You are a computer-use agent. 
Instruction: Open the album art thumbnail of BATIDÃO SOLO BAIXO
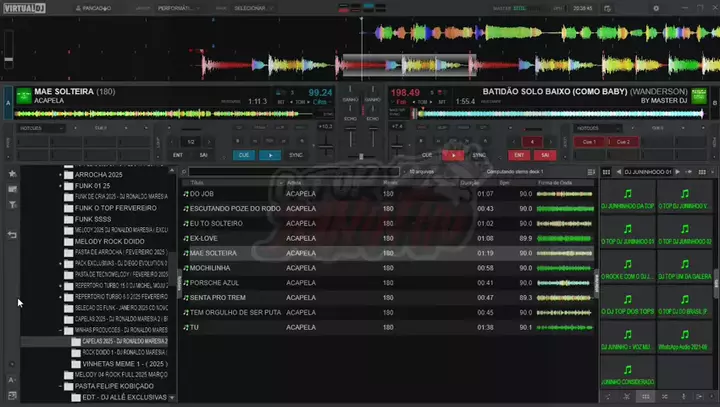pos(699,96)
